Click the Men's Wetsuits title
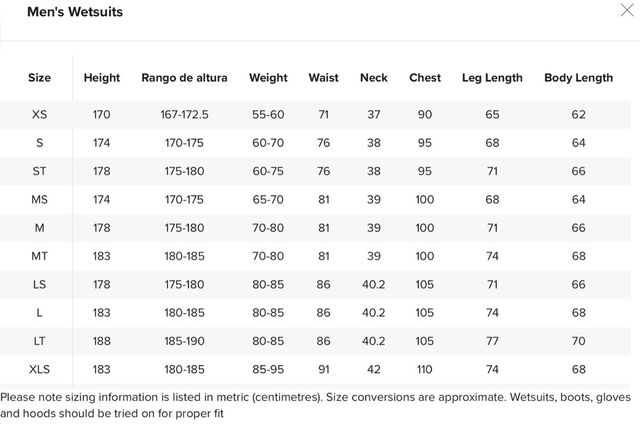The width and height of the screenshot is (640, 425). coord(69,11)
